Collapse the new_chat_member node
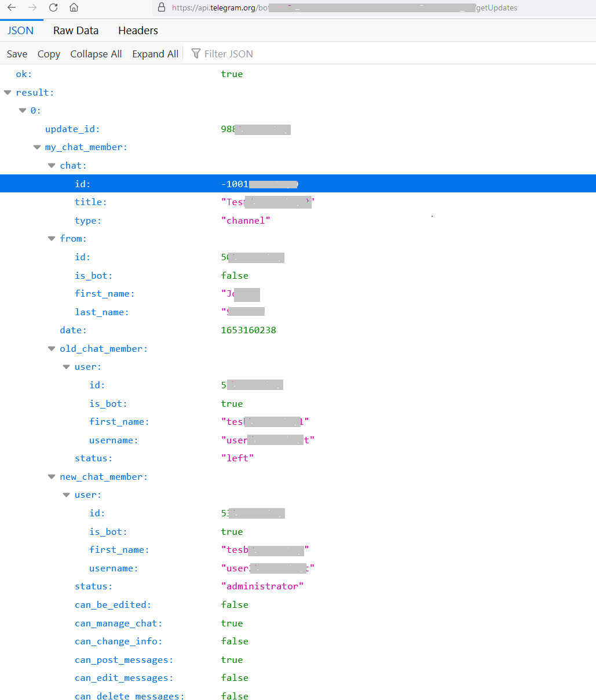The height and width of the screenshot is (700, 596). pos(52,477)
